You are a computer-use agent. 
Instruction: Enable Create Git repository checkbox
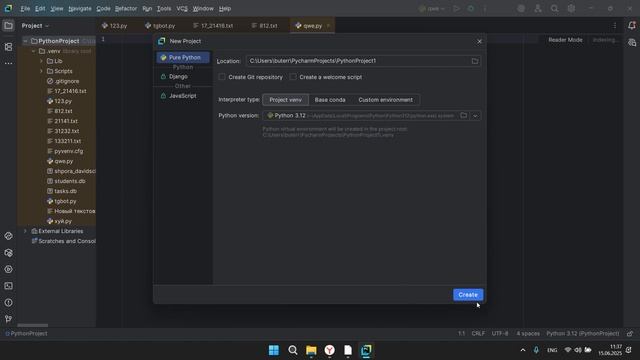(222, 77)
